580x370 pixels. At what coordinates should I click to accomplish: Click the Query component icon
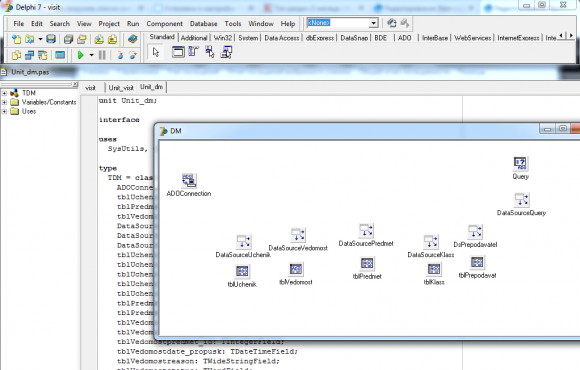pos(520,164)
